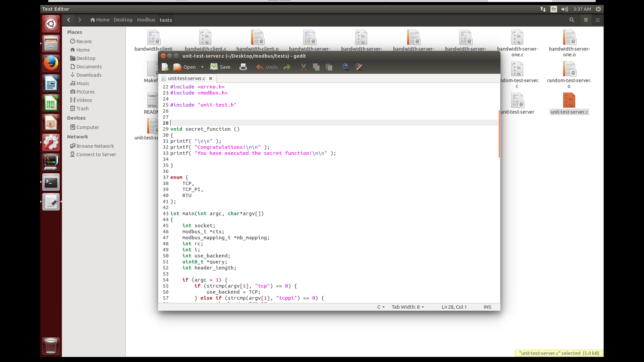644x362 pixels.
Task: Open the Tab Width dropdown
Action: tap(408, 307)
